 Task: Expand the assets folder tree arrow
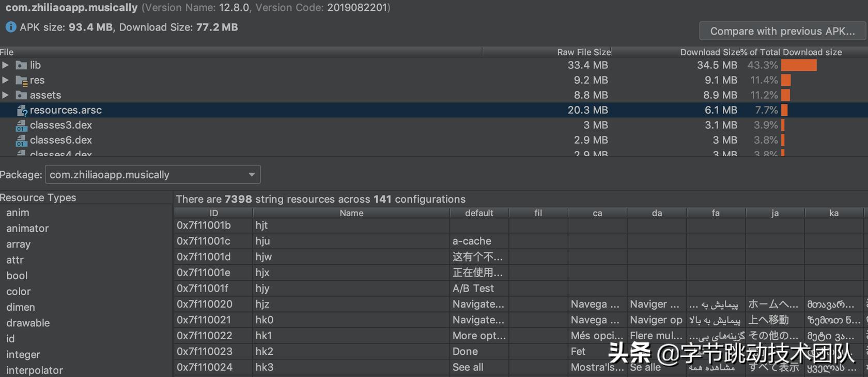point(5,95)
